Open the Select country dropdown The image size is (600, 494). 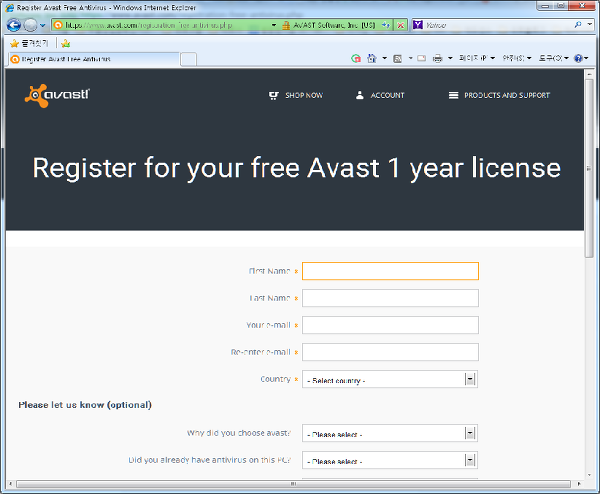coord(390,379)
